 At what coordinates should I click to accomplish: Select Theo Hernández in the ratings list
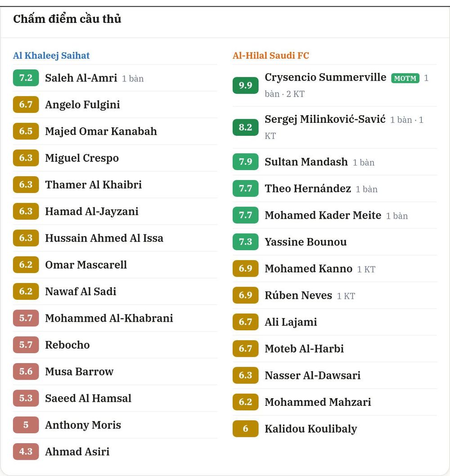[x=308, y=189]
